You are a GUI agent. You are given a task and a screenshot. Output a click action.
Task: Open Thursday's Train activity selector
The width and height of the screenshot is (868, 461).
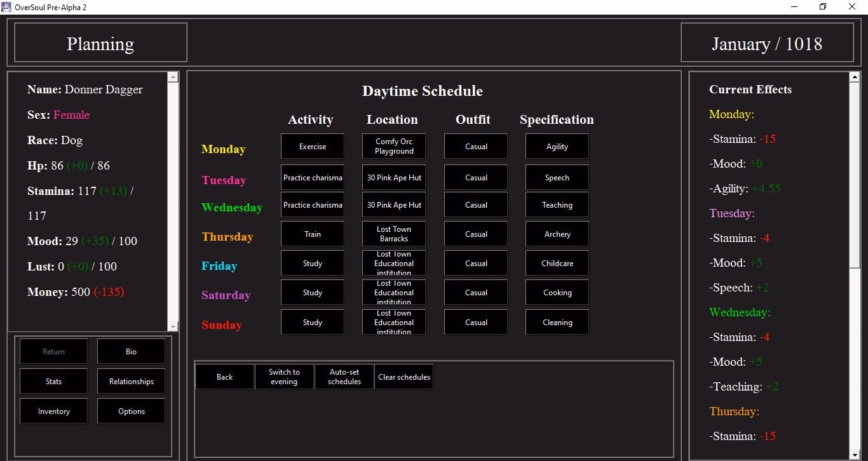coord(313,234)
